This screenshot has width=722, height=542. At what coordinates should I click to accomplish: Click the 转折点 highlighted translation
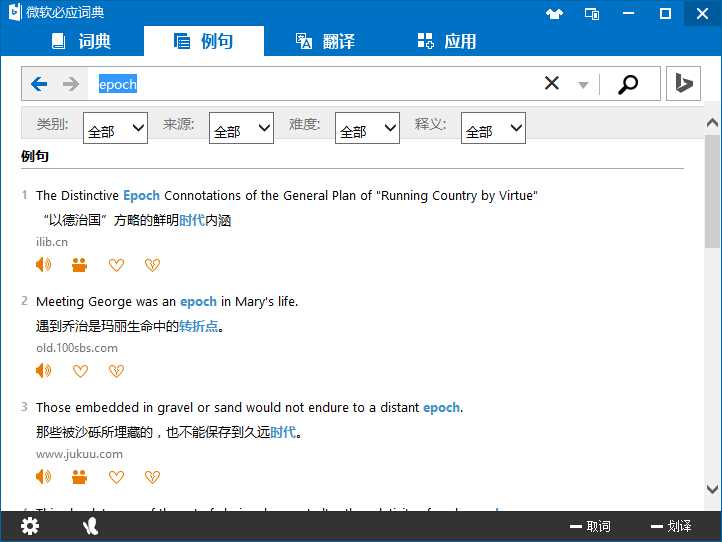click(198, 326)
